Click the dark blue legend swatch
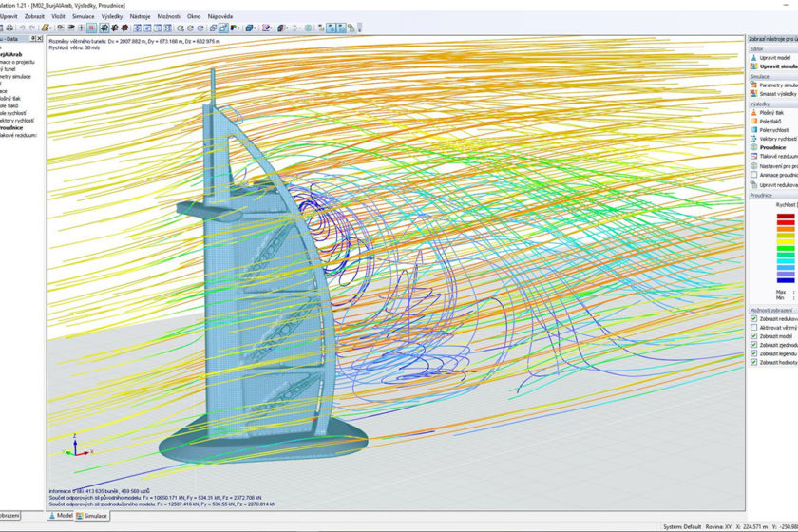 (x=786, y=280)
